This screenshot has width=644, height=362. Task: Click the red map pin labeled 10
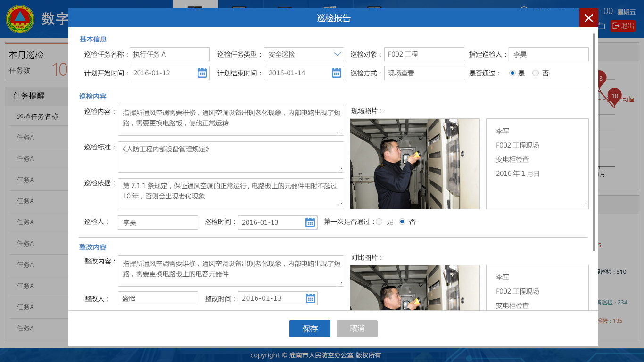coord(614,97)
